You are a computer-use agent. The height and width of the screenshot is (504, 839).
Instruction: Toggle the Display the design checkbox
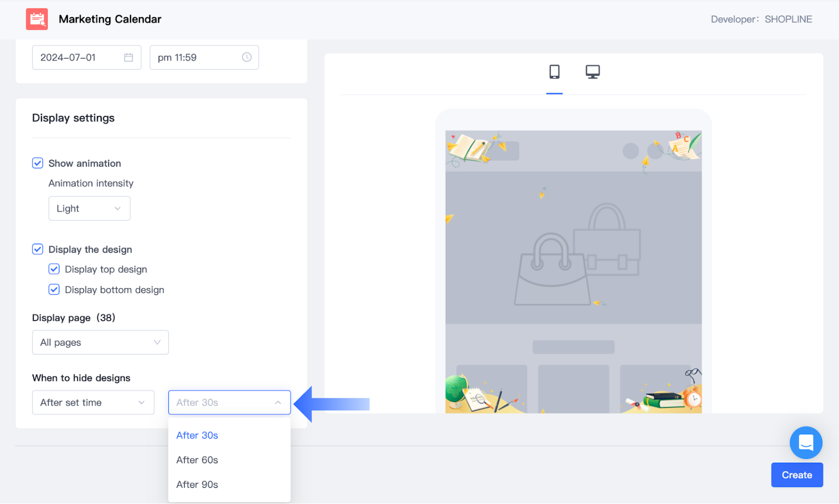pyautogui.click(x=38, y=249)
